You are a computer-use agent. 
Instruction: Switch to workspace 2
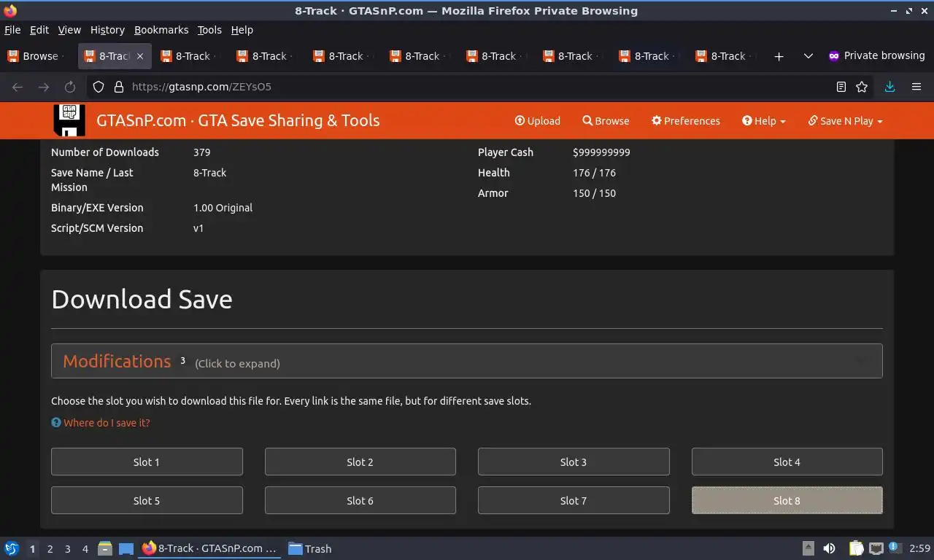50,548
